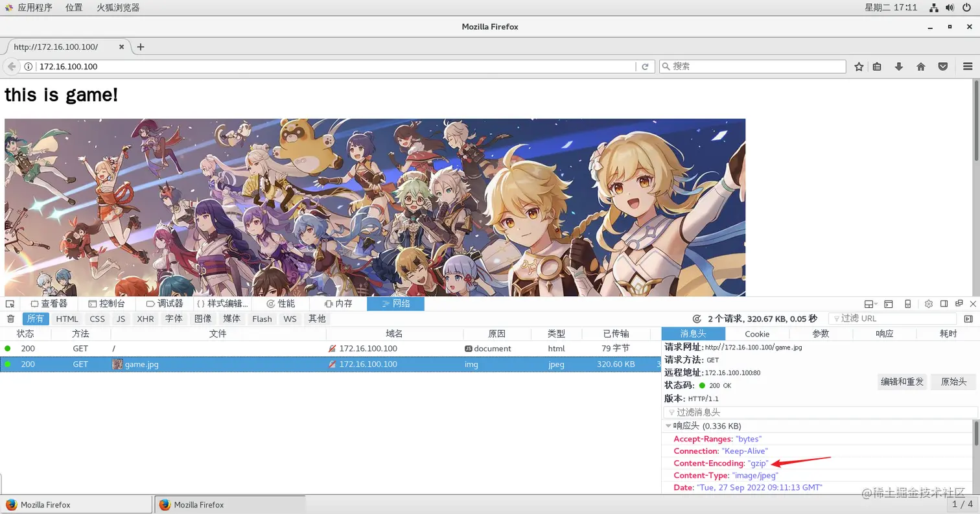Screen dimensions: 980x514
Task: Toggle responsive design mode icon
Action: (x=908, y=304)
